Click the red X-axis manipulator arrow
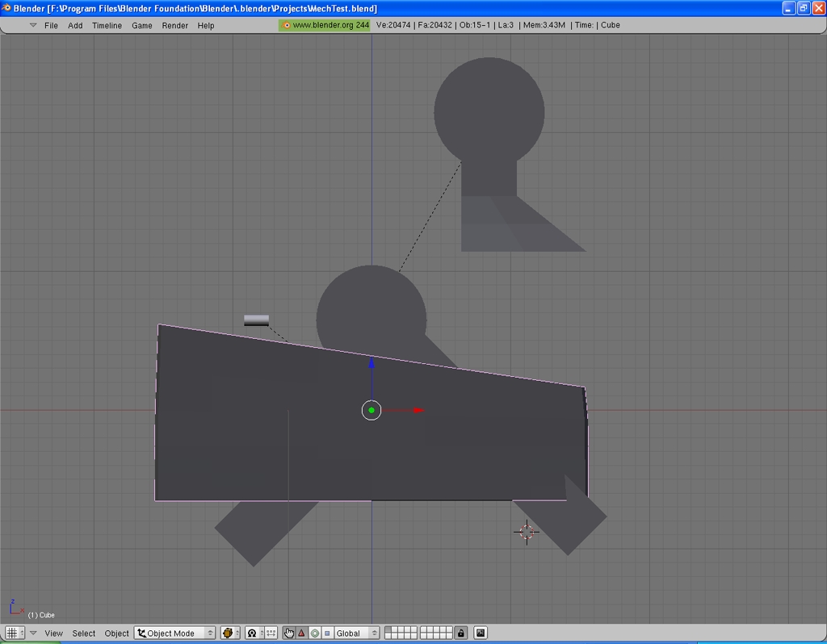This screenshot has height=644, width=827. pos(419,410)
